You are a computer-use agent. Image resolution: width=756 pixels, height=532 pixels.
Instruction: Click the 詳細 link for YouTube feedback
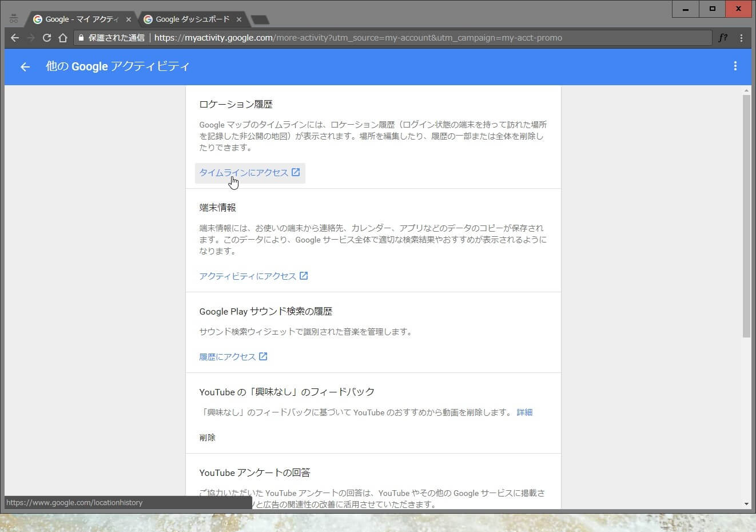pyautogui.click(x=524, y=412)
